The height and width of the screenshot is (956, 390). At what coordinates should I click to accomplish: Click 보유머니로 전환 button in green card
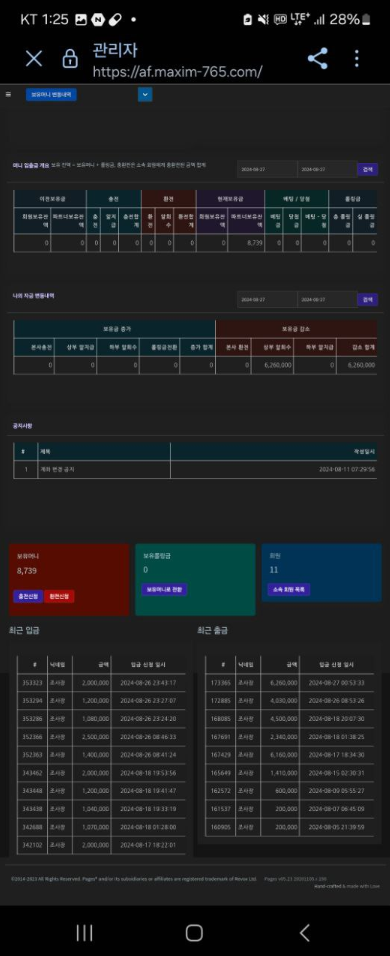[165, 590]
